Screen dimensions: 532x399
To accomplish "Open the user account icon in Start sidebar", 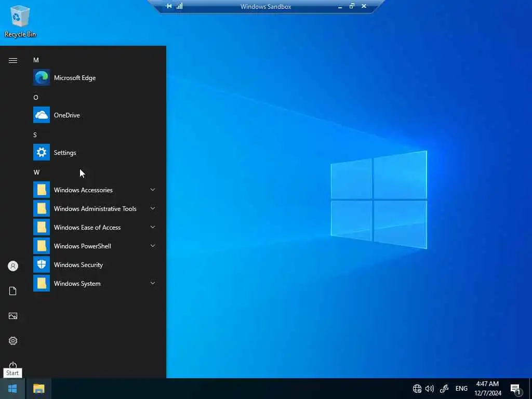I will pos(13,266).
